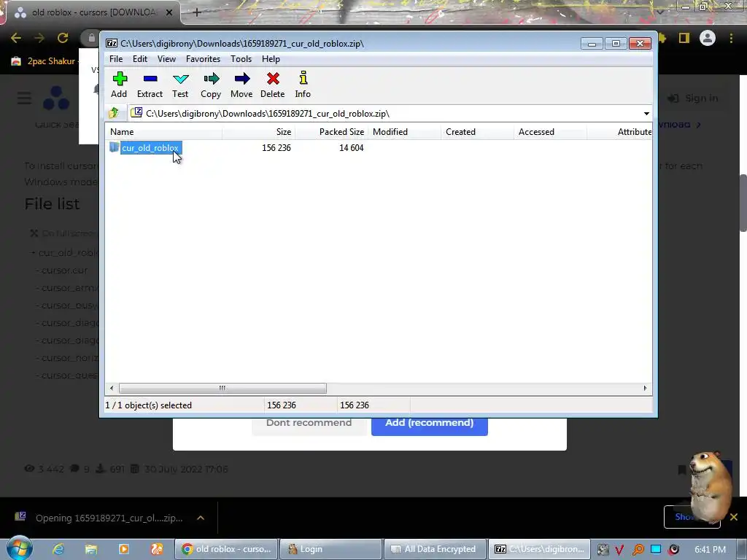Click the horizontal scrollbar thumb in file list
Screen dimensions: 747x560
pyautogui.click(x=222, y=388)
